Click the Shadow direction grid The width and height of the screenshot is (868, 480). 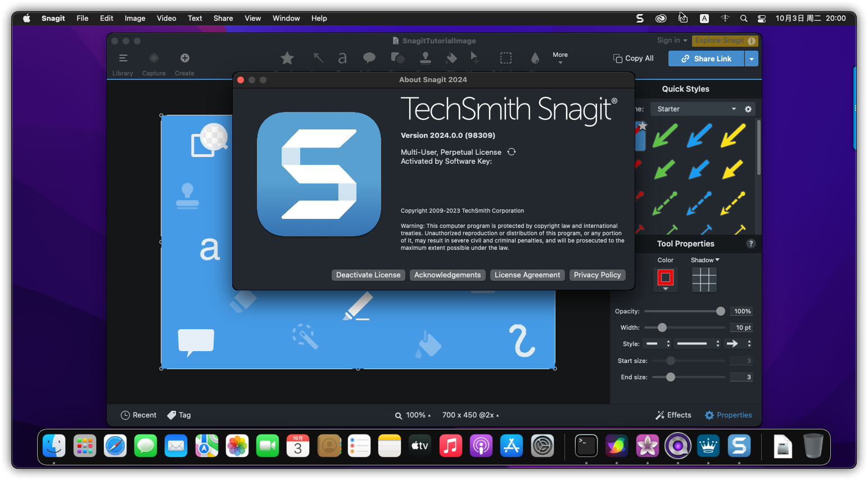[x=704, y=280]
